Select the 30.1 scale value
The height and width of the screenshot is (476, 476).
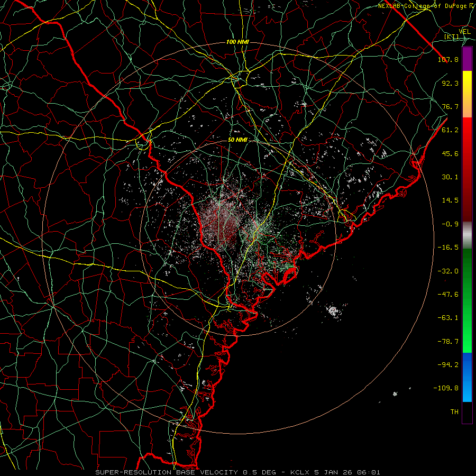pos(450,177)
